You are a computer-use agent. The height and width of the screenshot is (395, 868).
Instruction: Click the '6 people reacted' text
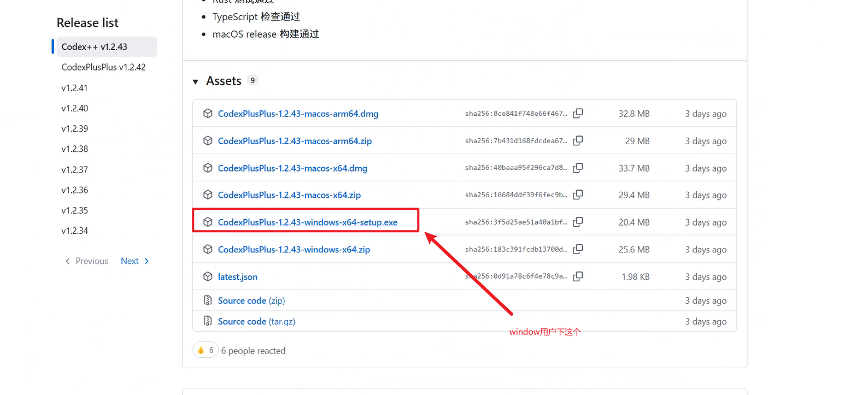point(253,351)
